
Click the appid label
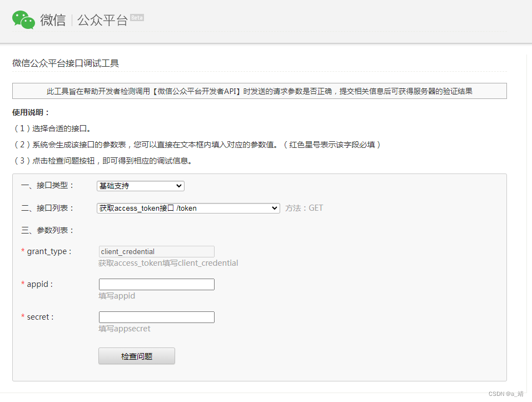click(x=37, y=284)
